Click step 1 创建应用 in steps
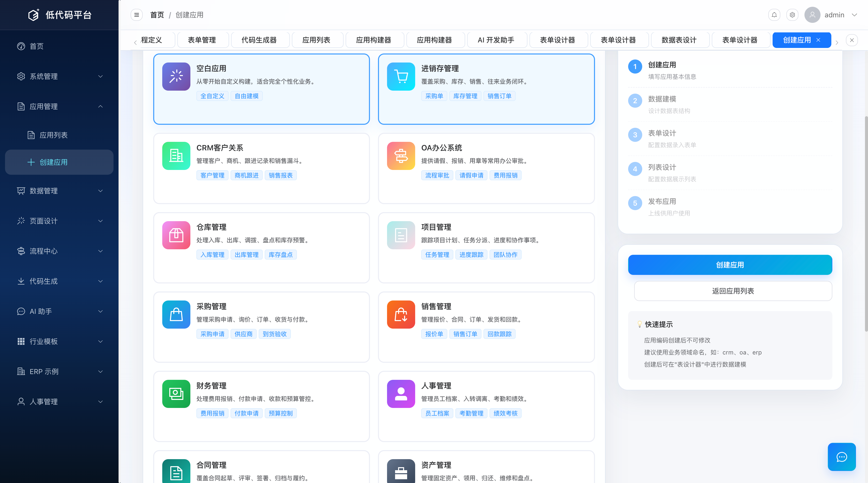The height and width of the screenshot is (483, 868). coord(730,70)
